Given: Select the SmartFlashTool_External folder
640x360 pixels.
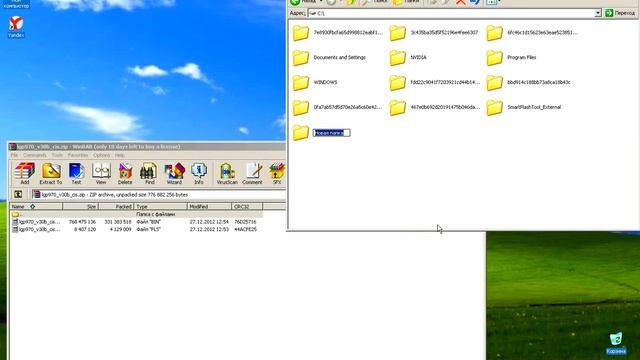Looking at the screenshot, I should [x=524, y=108].
